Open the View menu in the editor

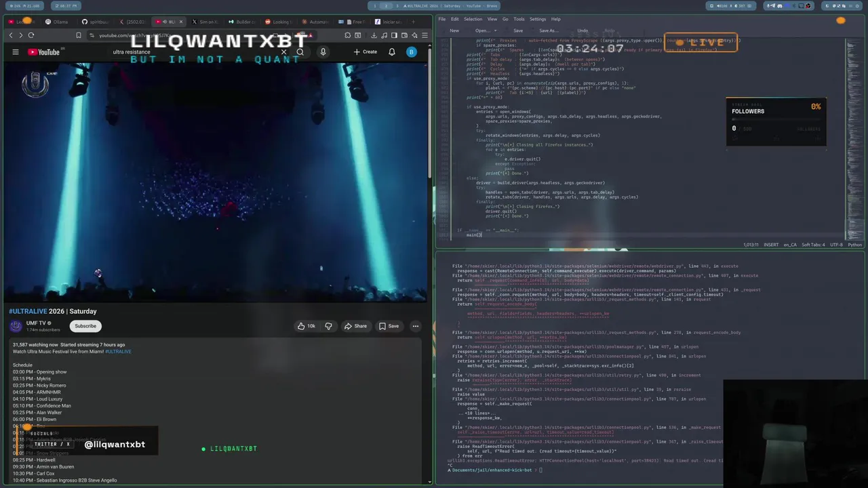(492, 19)
